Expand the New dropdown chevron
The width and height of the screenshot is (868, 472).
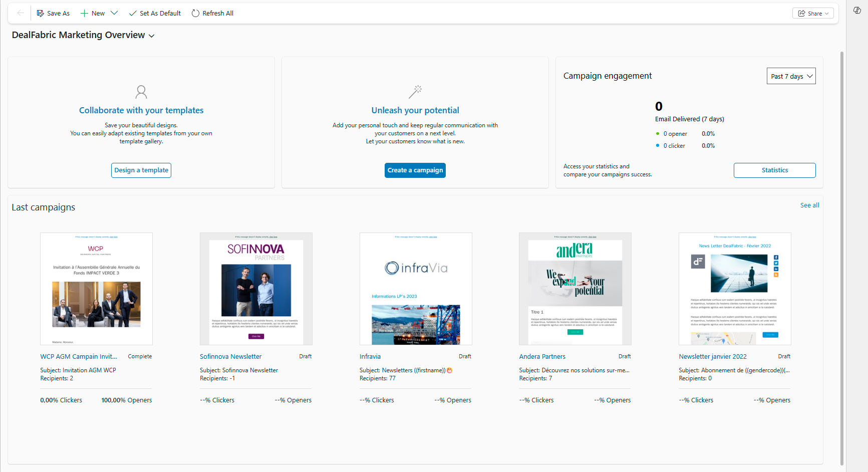click(x=114, y=13)
